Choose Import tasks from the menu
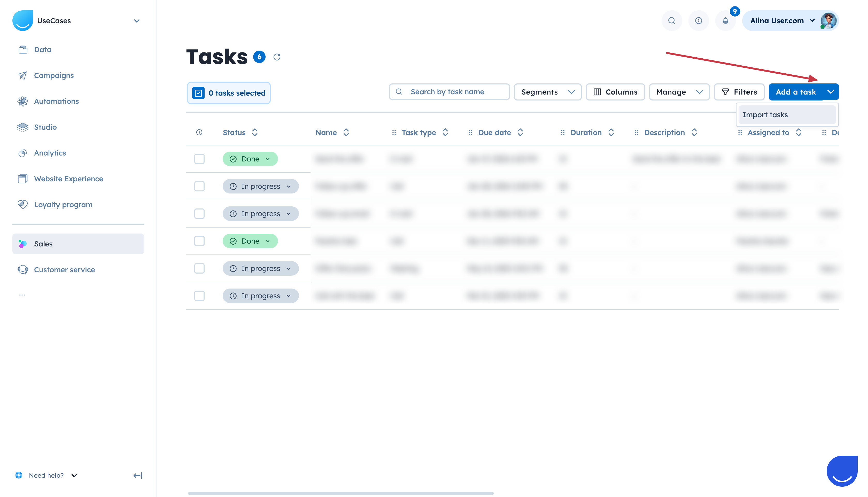This screenshot has height=497, width=868. (x=765, y=115)
